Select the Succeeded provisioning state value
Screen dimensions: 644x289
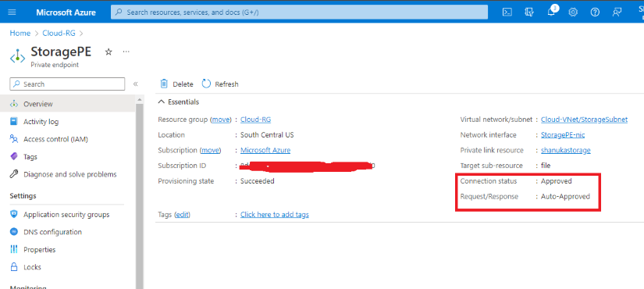[258, 181]
